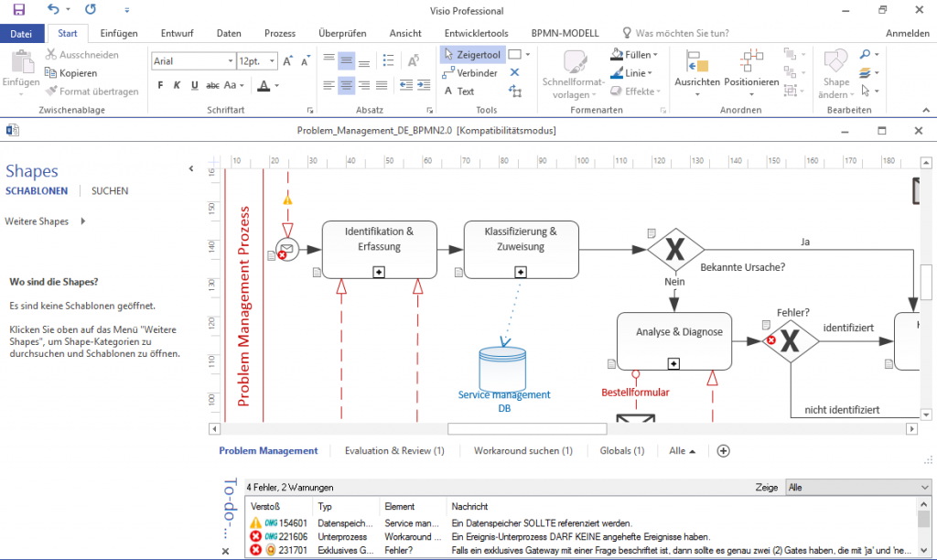Open the Globals page tab
Image resolution: width=937 pixels, height=560 pixels.
pyautogui.click(x=622, y=450)
